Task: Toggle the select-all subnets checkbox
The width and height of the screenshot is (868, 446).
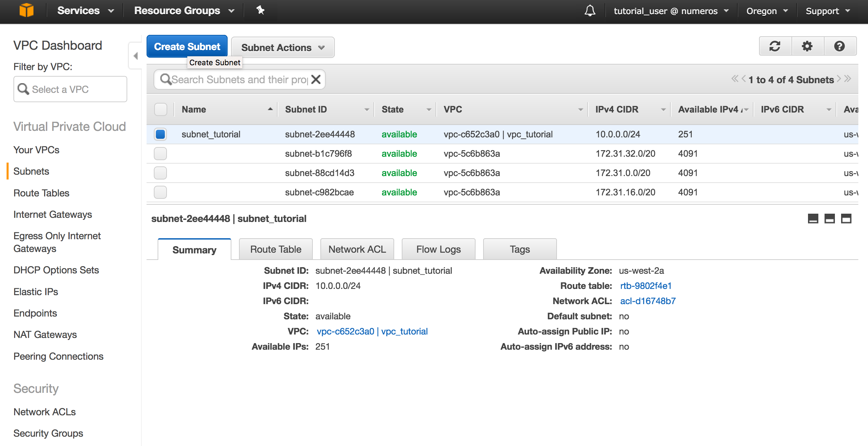Action: tap(160, 109)
